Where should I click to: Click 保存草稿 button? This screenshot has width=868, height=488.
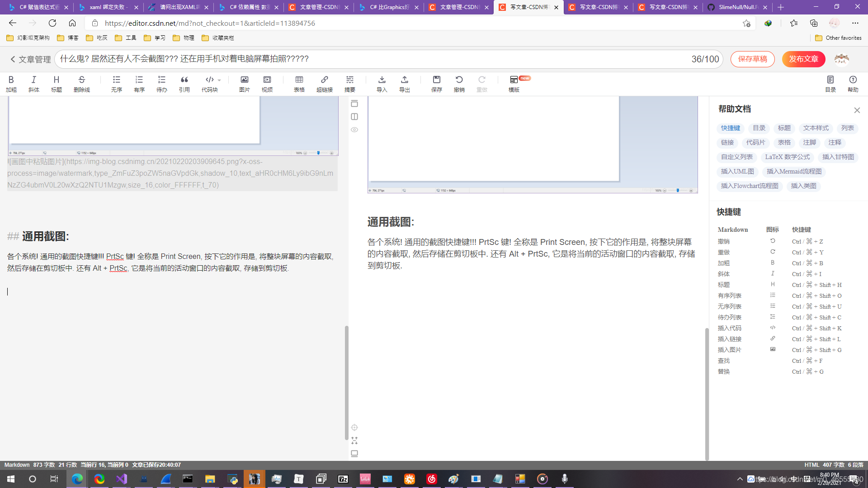click(752, 59)
